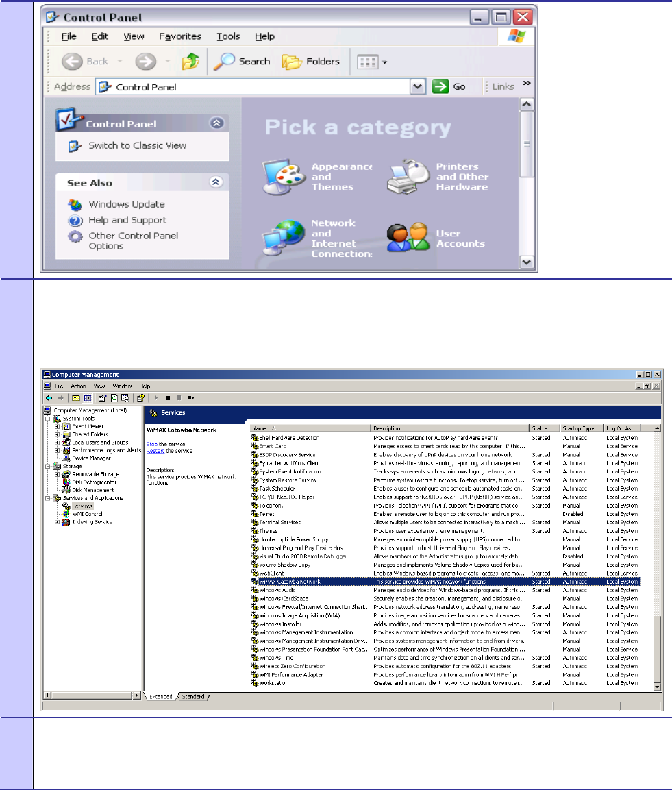Toggle the Show/Hide Console Tree toolbar icon
The width and height of the screenshot is (672, 790).
tap(88, 398)
